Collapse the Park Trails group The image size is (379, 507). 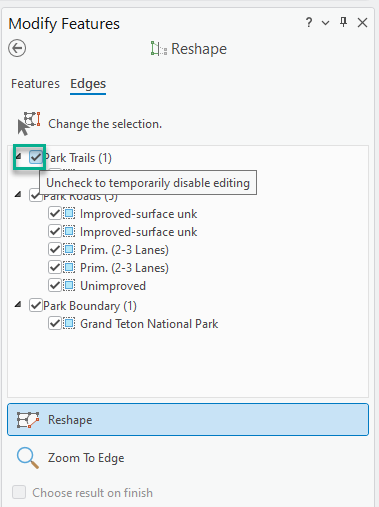tap(18, 156)
